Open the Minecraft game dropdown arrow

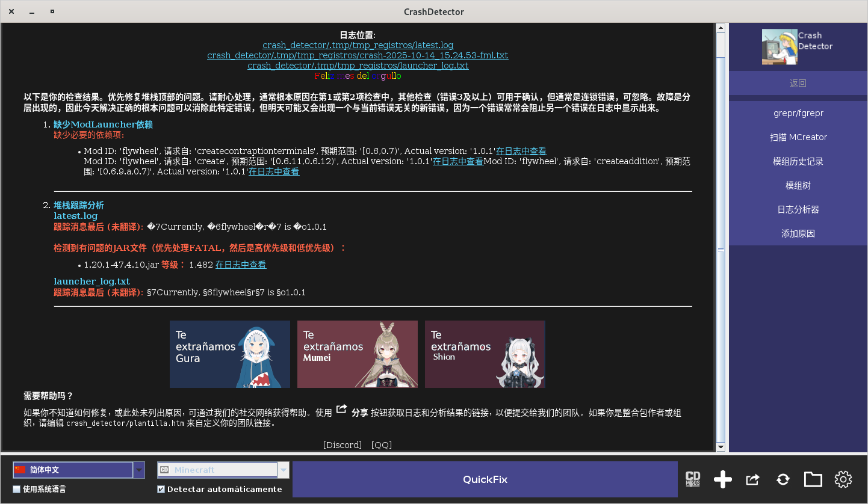[x=284, y=470]
